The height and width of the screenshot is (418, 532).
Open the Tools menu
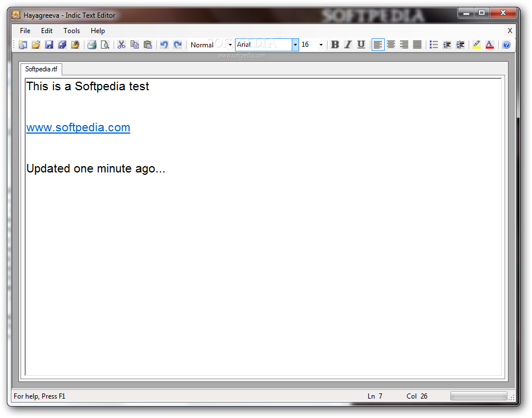click(71, 31)
